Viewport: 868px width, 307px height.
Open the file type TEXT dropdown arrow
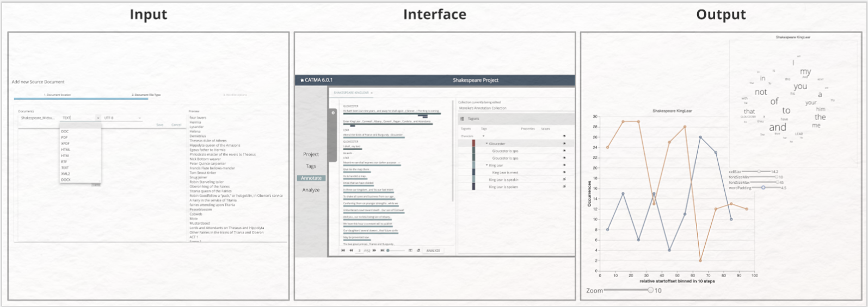pyautogui.click(x=98, y=118)
